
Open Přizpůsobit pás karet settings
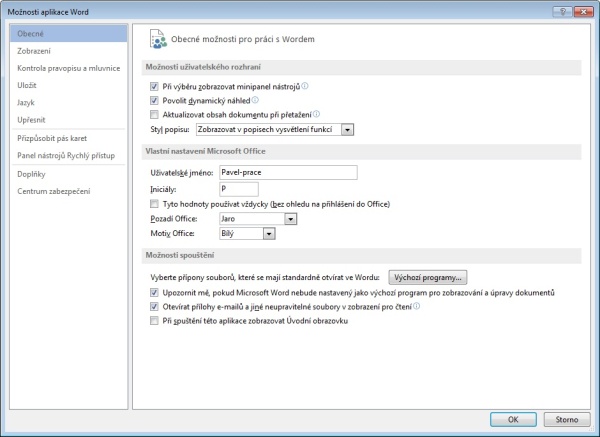coord(68,138)
